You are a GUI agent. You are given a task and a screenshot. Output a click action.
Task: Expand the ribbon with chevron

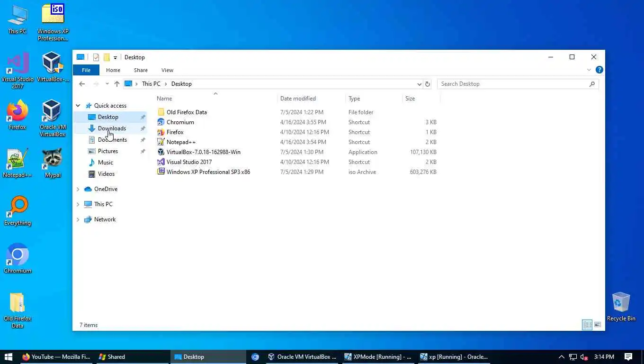click(589, 70)
